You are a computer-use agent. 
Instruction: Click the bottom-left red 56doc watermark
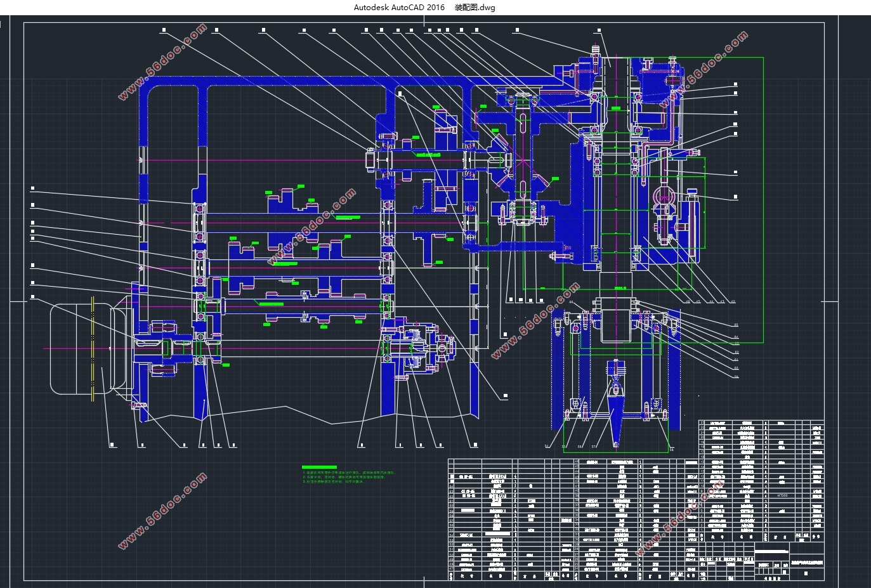pos(162,510)
